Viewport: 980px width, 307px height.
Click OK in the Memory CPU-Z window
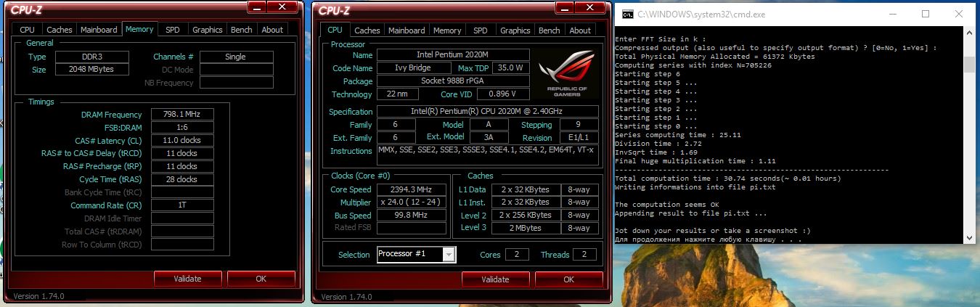261,279
